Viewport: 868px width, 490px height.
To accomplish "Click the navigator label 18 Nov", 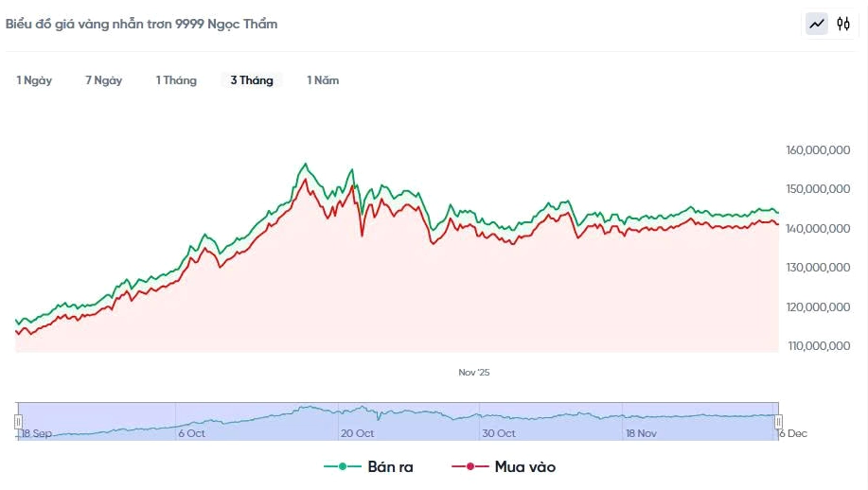I will [x=641, y=433].
